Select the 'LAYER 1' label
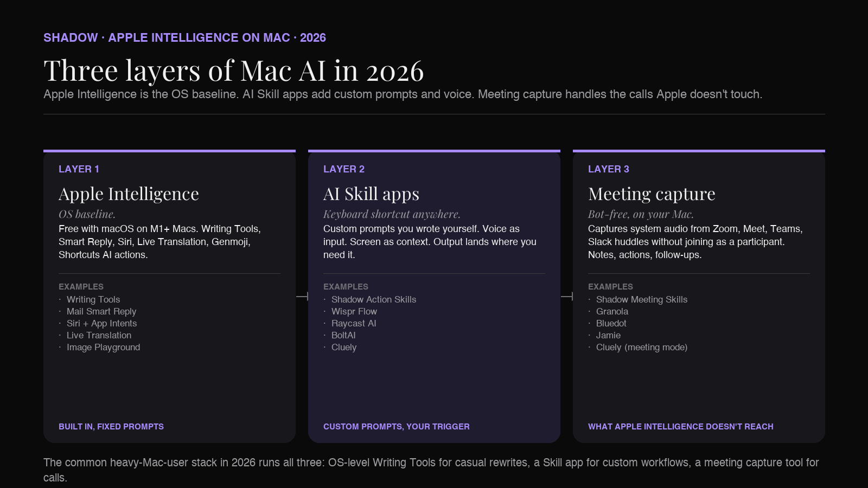Screen dimensions: 868x488 click(79, 169)
